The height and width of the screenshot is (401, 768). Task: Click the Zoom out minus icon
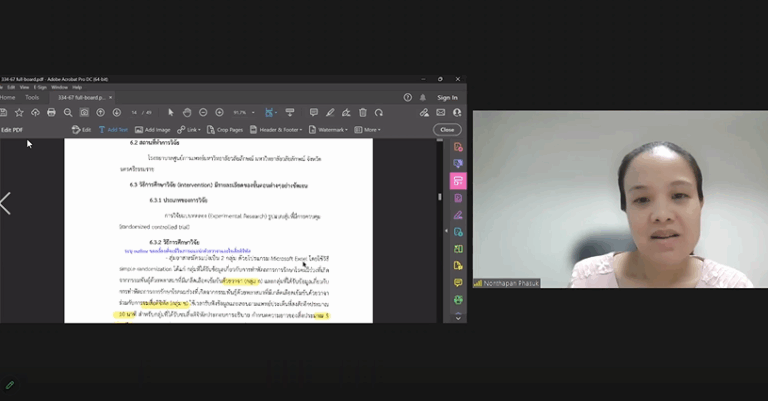[x=204, y=112]
